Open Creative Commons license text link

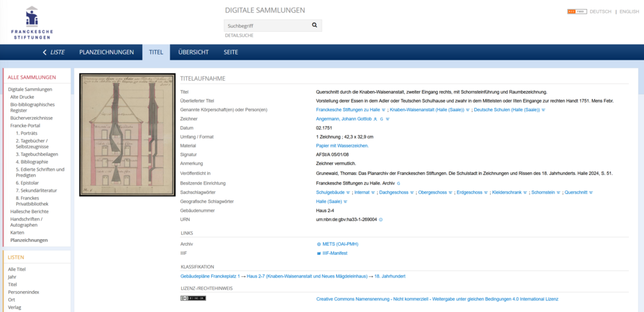pos(437,299)
